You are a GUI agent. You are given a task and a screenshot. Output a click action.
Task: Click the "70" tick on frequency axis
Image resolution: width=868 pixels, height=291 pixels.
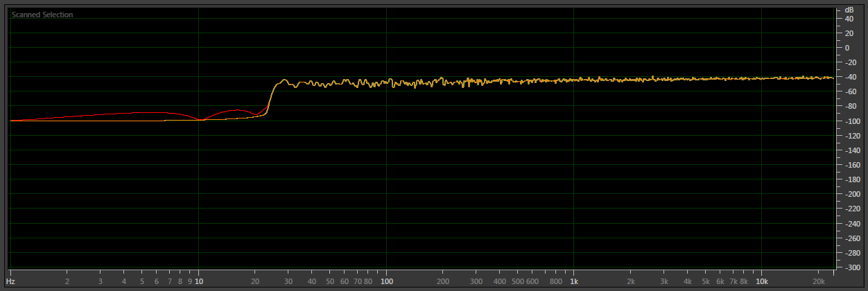(358, 282)
